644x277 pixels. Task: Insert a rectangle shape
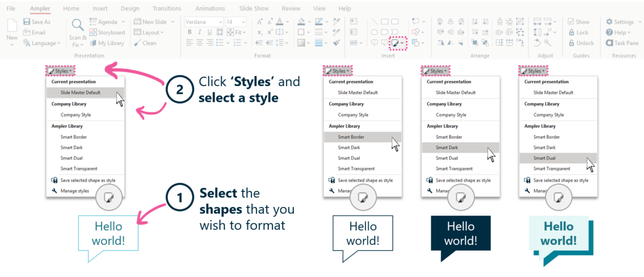(384, 22)
